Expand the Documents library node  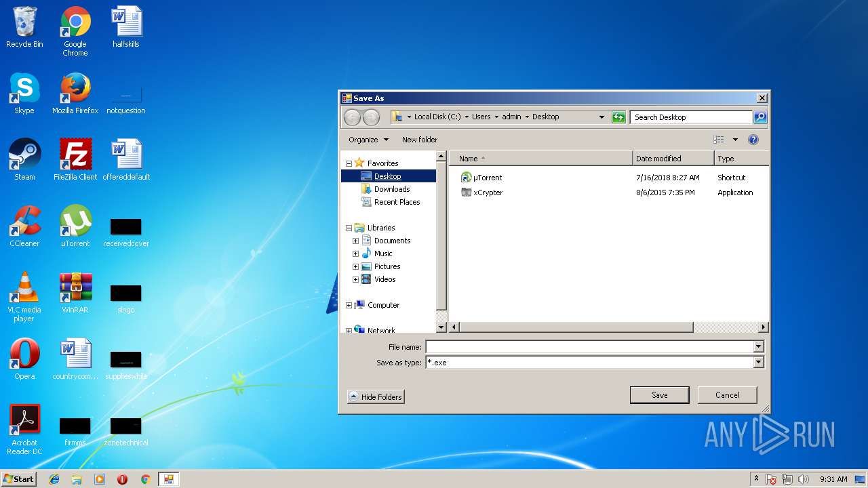355,241
